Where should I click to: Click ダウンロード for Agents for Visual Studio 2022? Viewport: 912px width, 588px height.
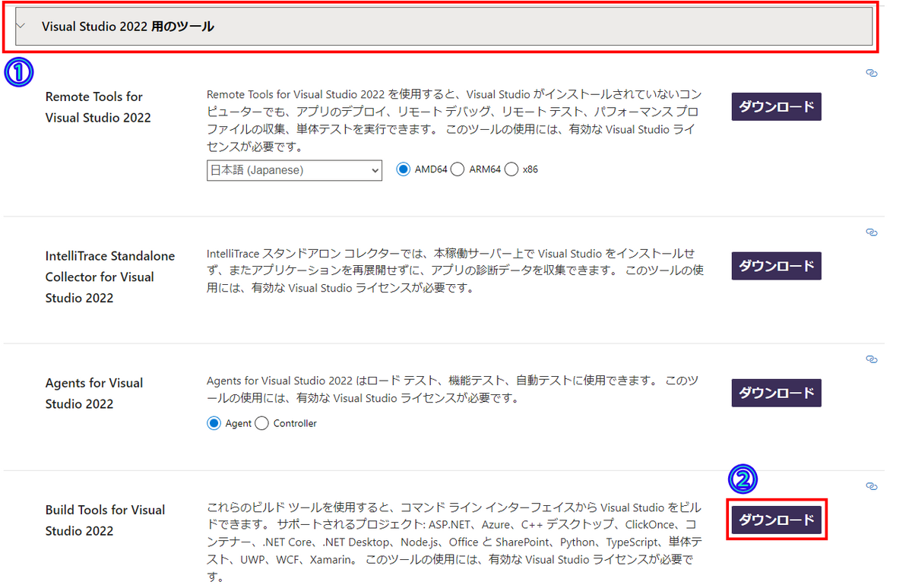pyautogui.click(x=776, y=393)
